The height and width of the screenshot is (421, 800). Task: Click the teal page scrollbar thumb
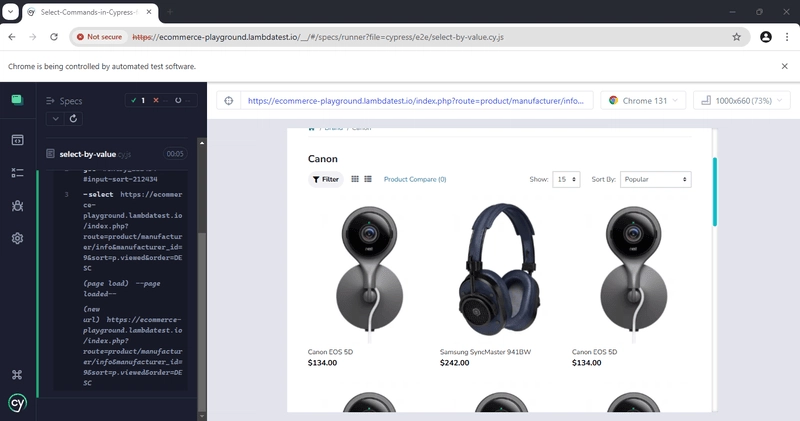715,192
